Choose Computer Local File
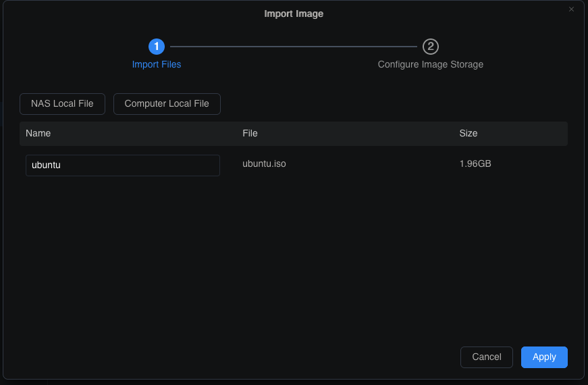The height and width of the screenshot is (385, 588). [x=167, y=104]
